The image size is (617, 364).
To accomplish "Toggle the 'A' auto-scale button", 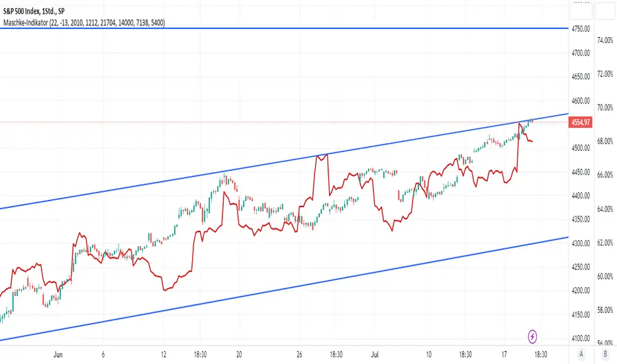I will [581, 355].
